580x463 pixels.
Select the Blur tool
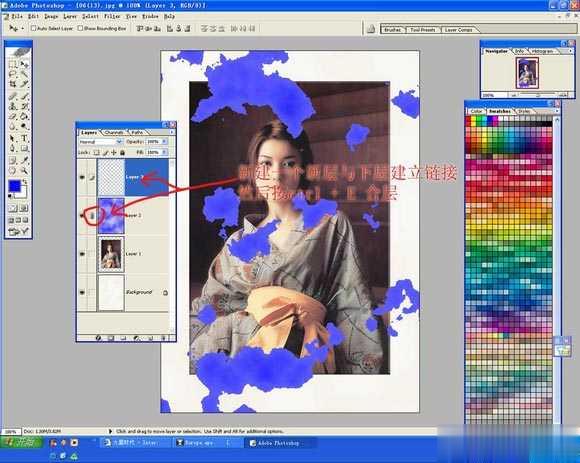coord(13,126)
